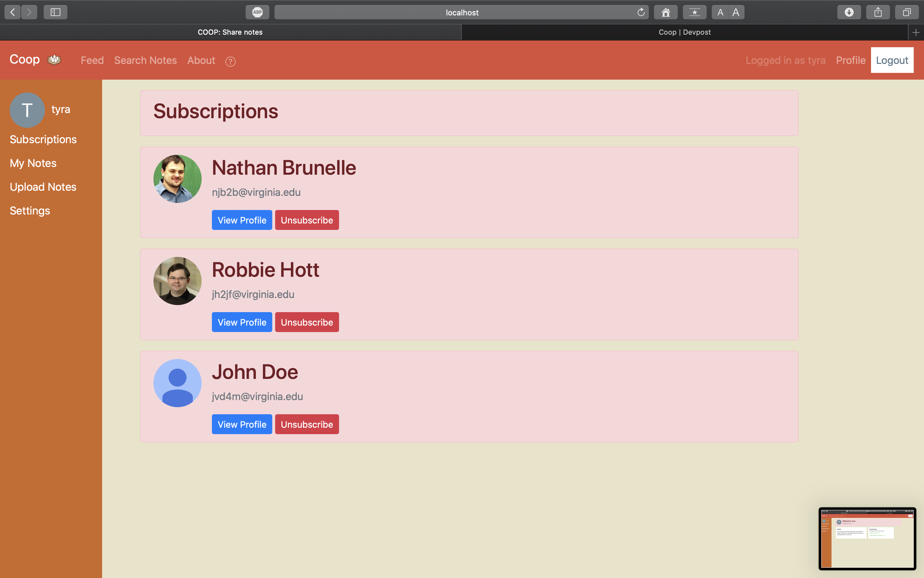Click the help question mark icon

[x=230, y=61]
